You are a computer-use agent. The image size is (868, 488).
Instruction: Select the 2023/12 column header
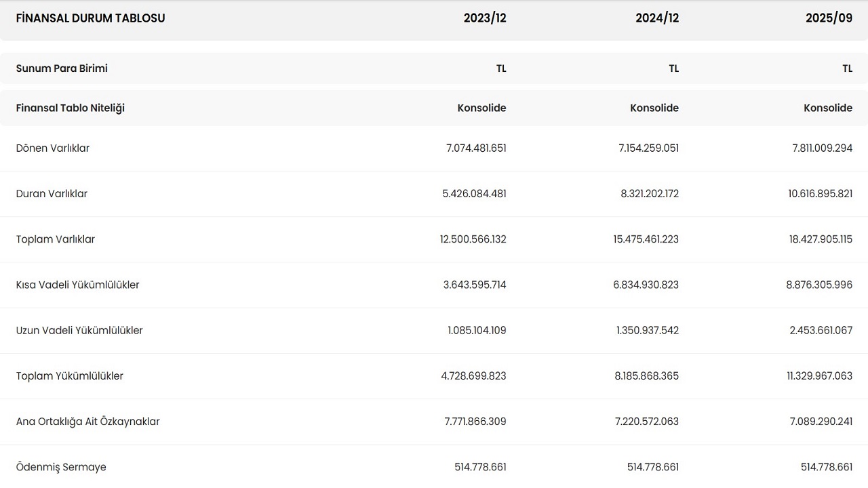coord(484,18)
